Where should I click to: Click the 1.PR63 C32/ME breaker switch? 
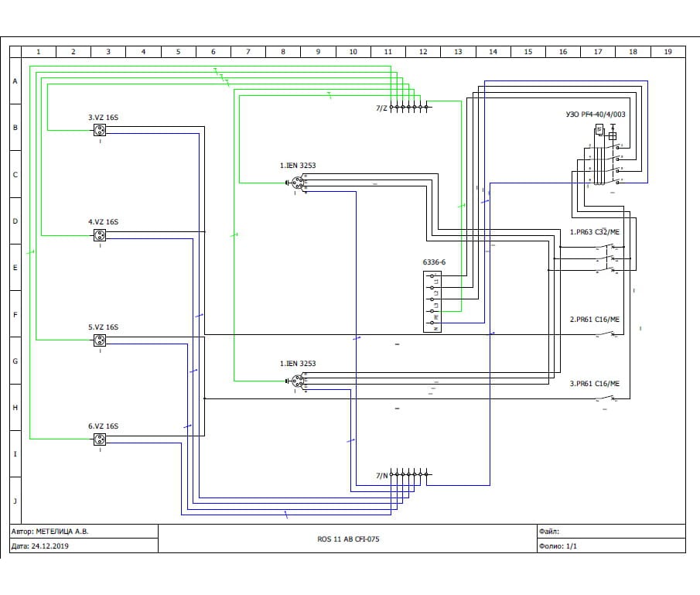click(x=608, y=258)
